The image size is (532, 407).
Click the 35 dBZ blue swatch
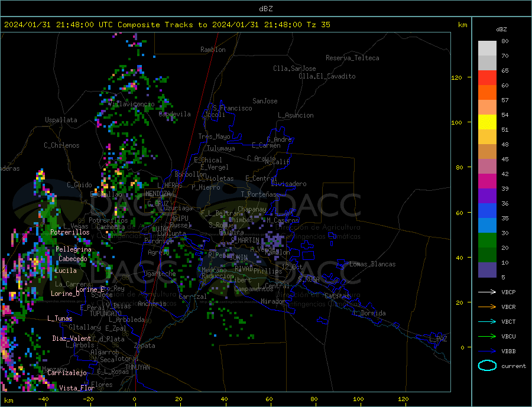[487, 211]
